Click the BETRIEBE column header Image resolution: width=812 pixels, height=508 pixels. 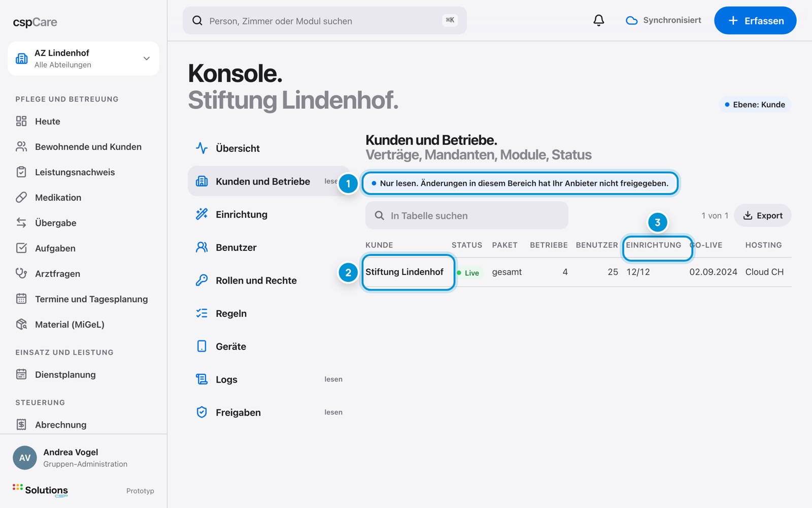[549, 245]
